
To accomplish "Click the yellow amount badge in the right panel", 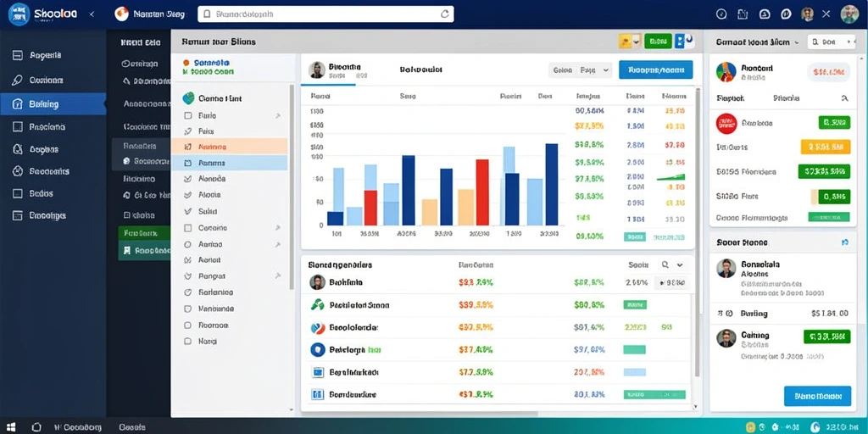I will (826, 147).
